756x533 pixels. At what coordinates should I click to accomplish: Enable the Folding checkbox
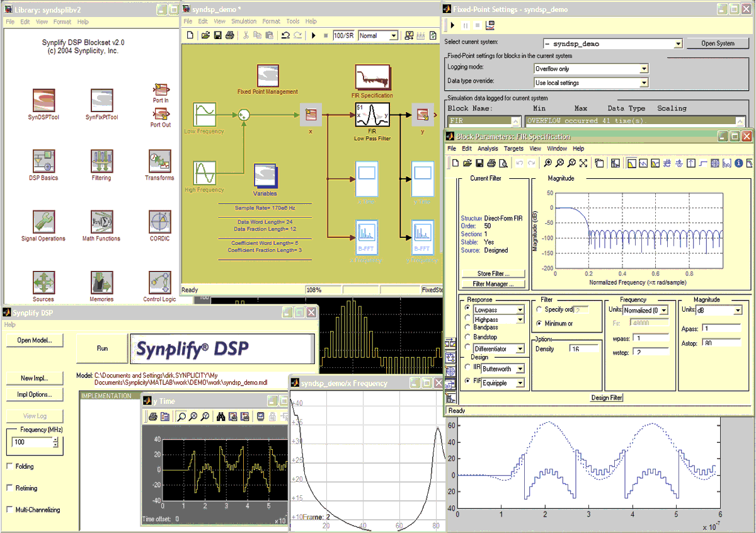(9, 466)
